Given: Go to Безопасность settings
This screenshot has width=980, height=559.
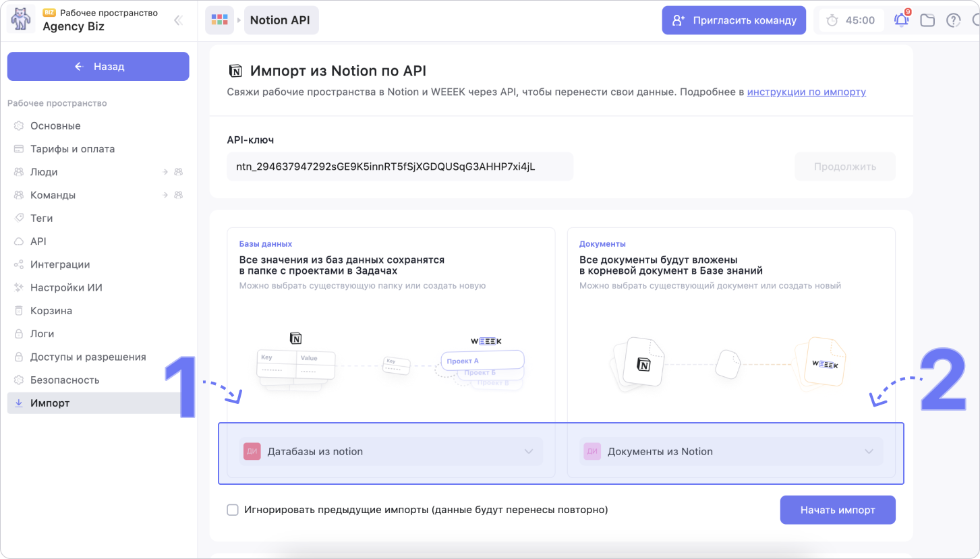Looking at the screenshot, I should (x=65, y=380).
